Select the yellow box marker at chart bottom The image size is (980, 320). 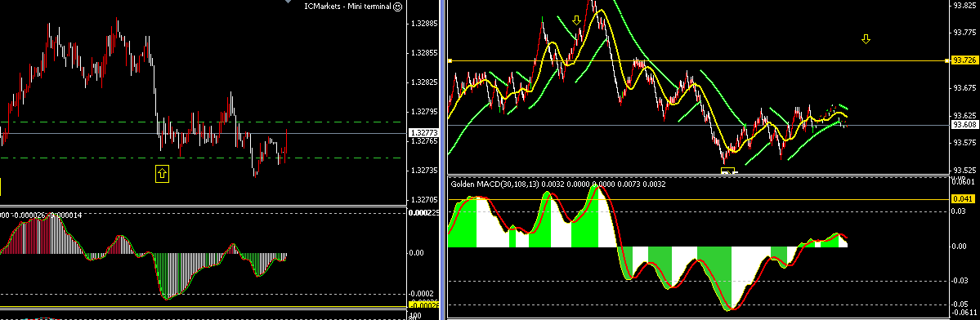click(729, 170)
